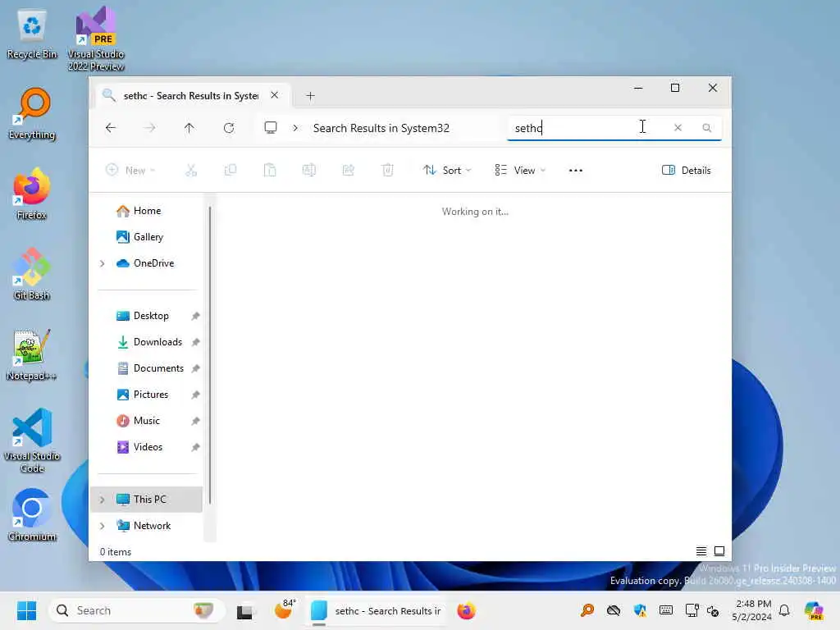The image size is (840, 630).
Task: Expand the This PC tree node
Action: click(103, 500)
